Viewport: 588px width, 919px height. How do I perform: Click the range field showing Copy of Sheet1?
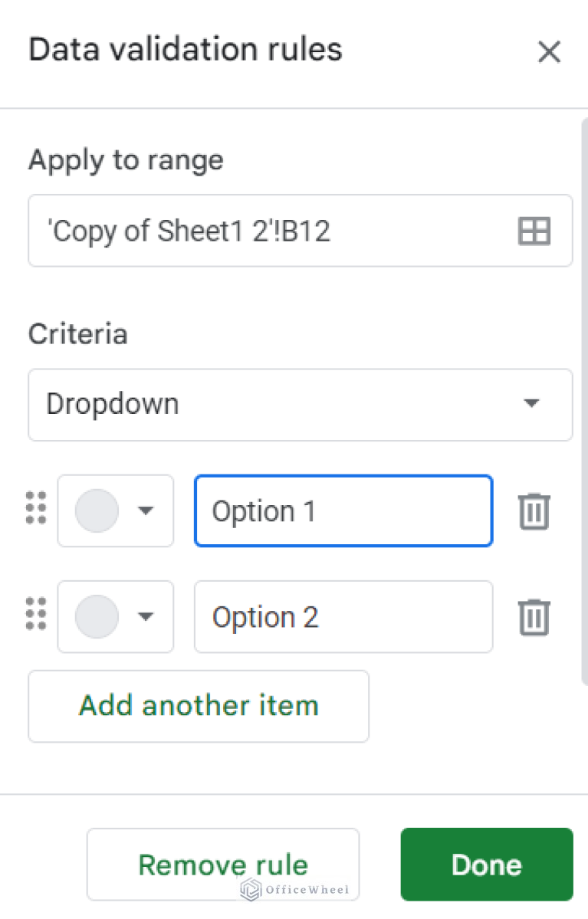pyautogui.click(x=268, y=231)
